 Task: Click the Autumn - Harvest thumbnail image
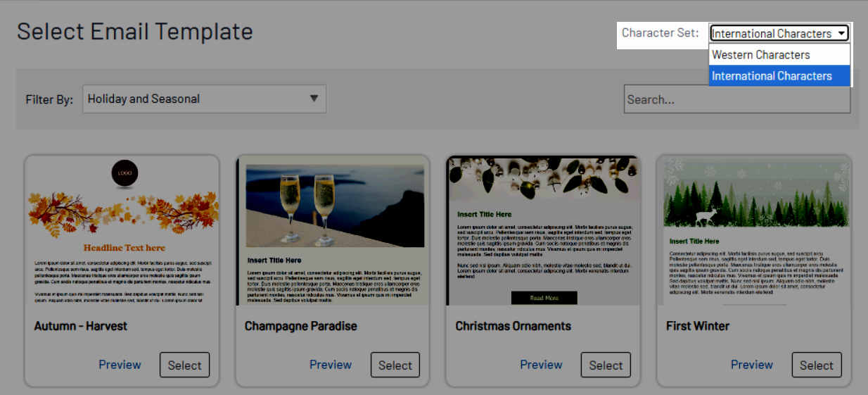point(122,232)
